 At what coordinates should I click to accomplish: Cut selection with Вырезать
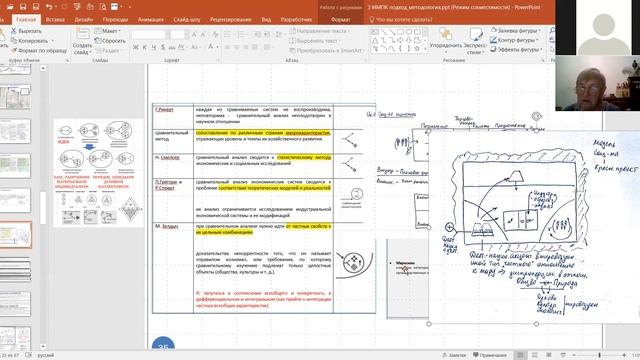[x=26, y=31]
